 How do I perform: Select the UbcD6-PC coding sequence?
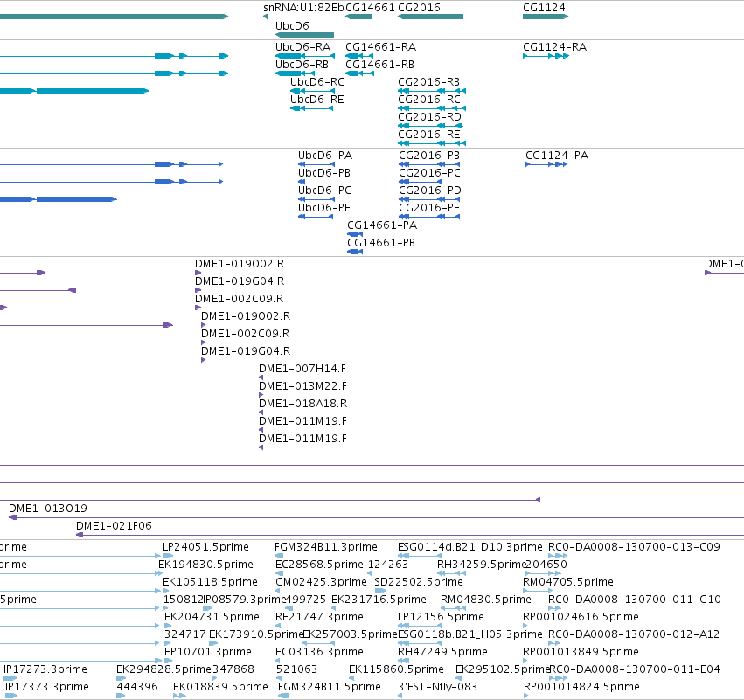[316, 199]
